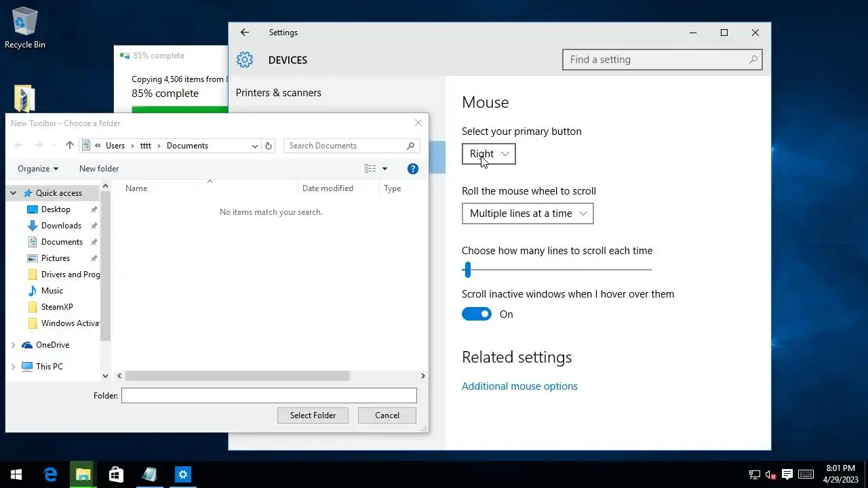Select the SteamXP folder
Viewport: 868px width, 488px height.
57,307
